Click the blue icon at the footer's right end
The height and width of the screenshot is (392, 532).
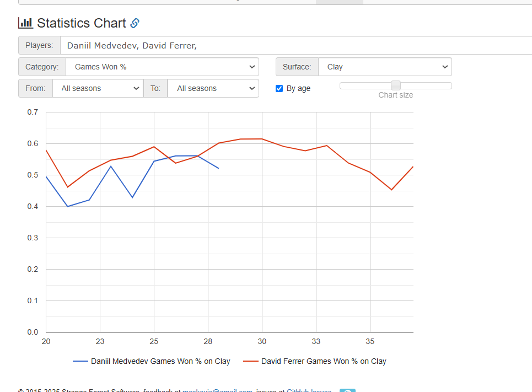pyautogui.click(x=347, y=390)
